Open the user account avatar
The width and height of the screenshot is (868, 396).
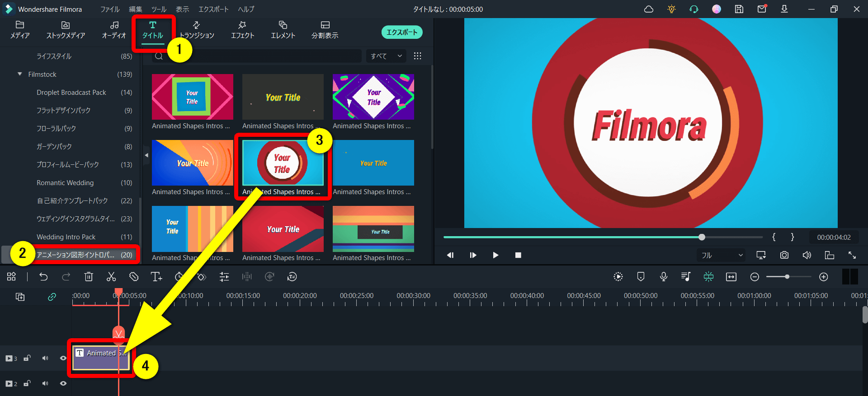pyautogui.click(x=717, y=9)
